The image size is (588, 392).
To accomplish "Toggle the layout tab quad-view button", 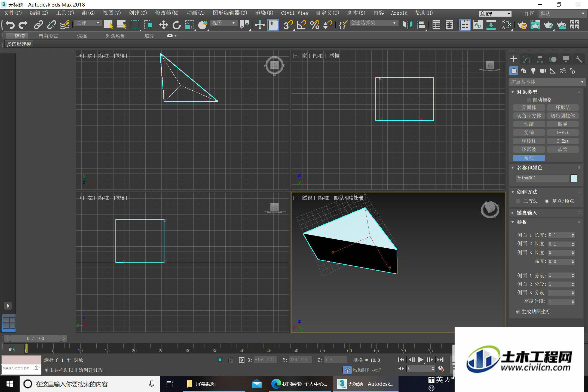I will pyautogui.click(x=9, y=323).
